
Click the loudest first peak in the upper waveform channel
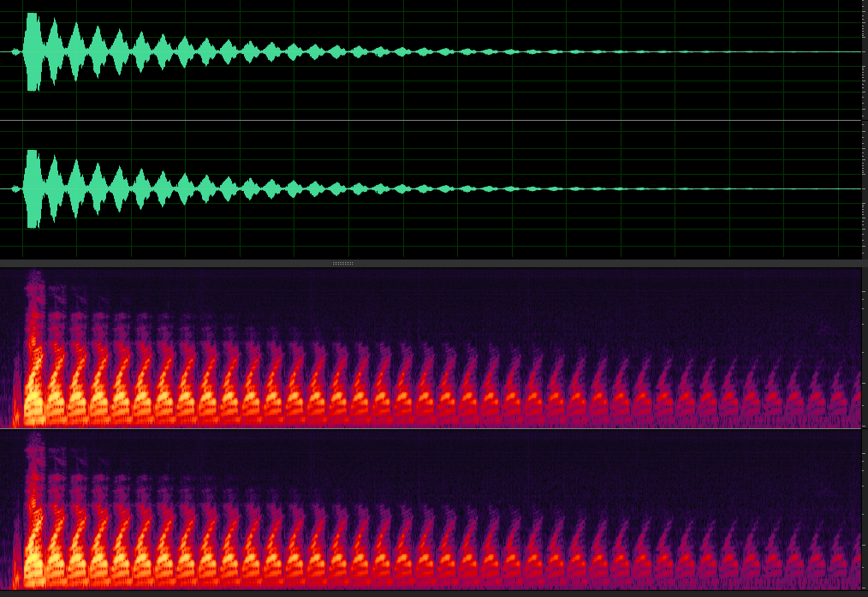(x=33, y=51)
